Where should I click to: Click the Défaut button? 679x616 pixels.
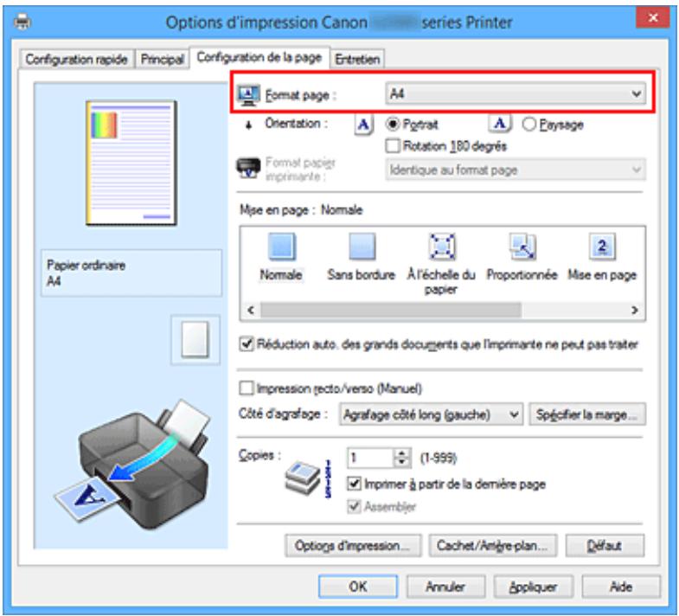pyautogui.click(x=605, y=545)
